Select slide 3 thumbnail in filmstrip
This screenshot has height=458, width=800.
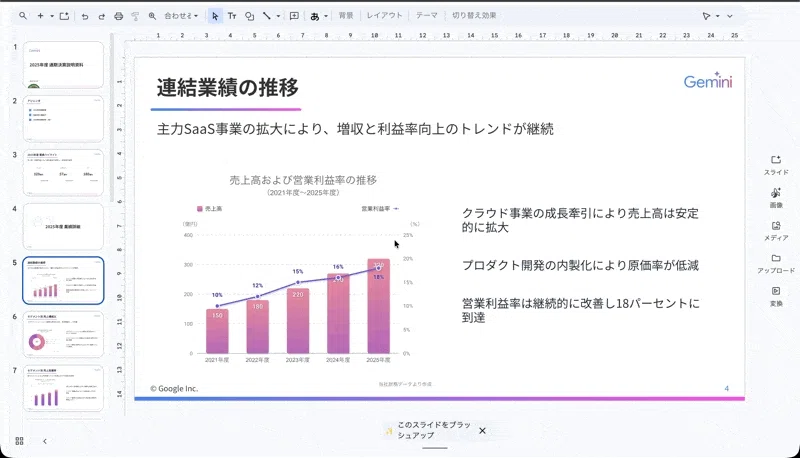pyautogui.click(x=63, y=172)
